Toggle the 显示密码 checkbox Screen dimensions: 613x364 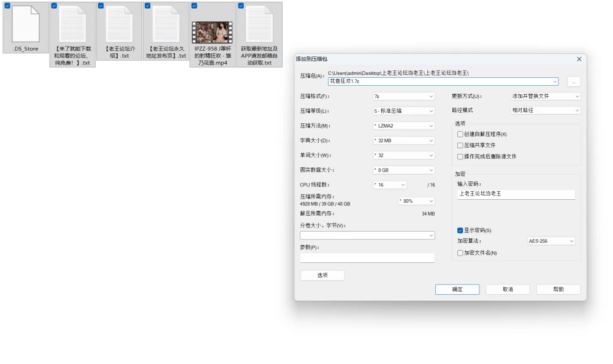460,230
